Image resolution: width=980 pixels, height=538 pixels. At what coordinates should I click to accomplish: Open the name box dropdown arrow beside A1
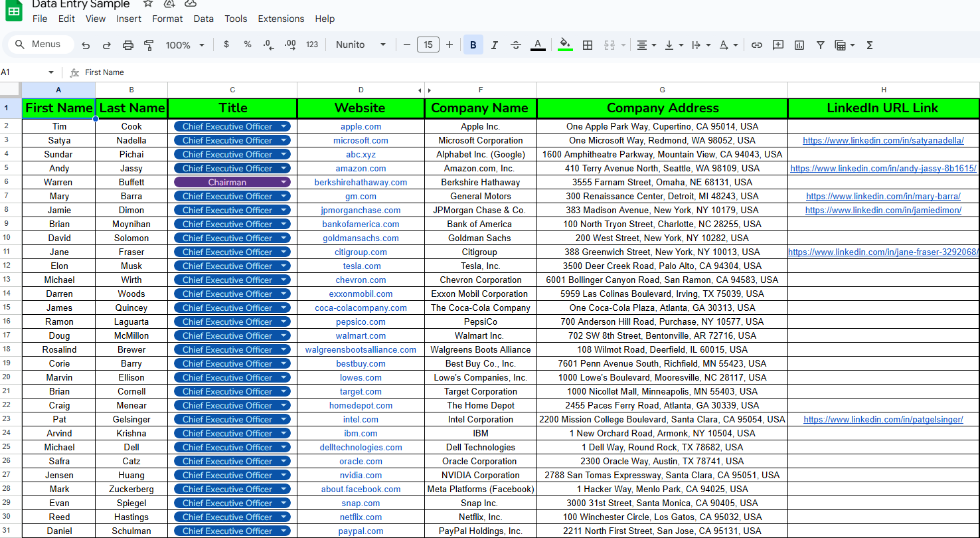pos(51,72)
